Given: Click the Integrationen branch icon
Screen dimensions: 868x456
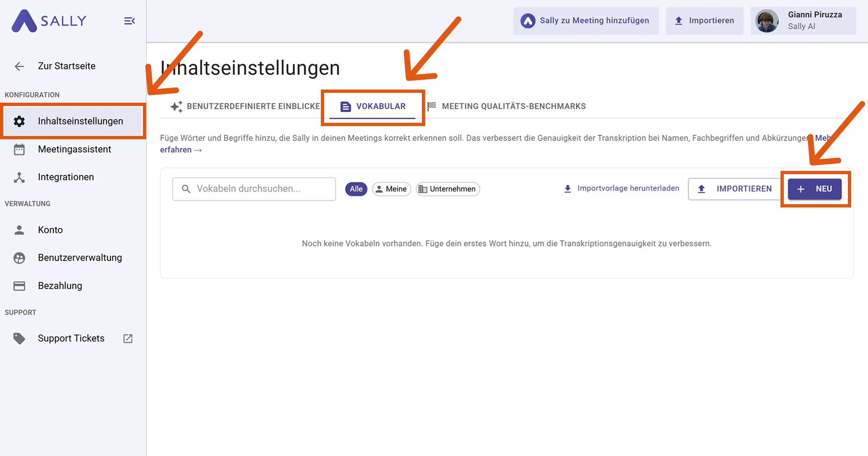Looking at the screenshot, I should point(19,177).
